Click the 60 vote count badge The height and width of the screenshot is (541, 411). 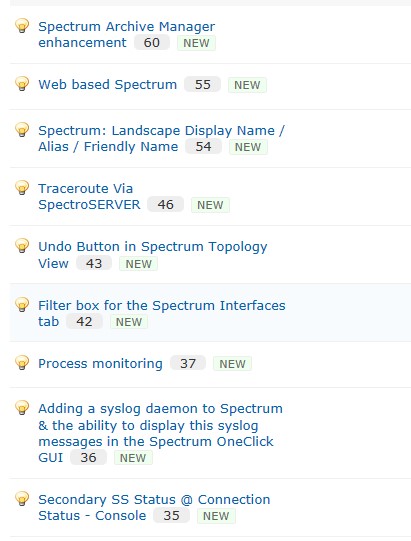click(152, 43)
